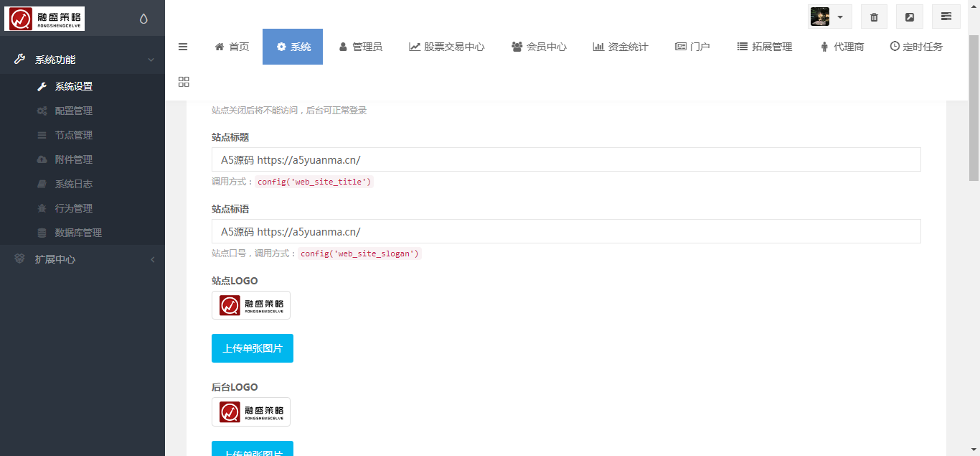980x456 pixels.
Task: Switch to the 股票交易中心 tab
Action: (446, 47)
